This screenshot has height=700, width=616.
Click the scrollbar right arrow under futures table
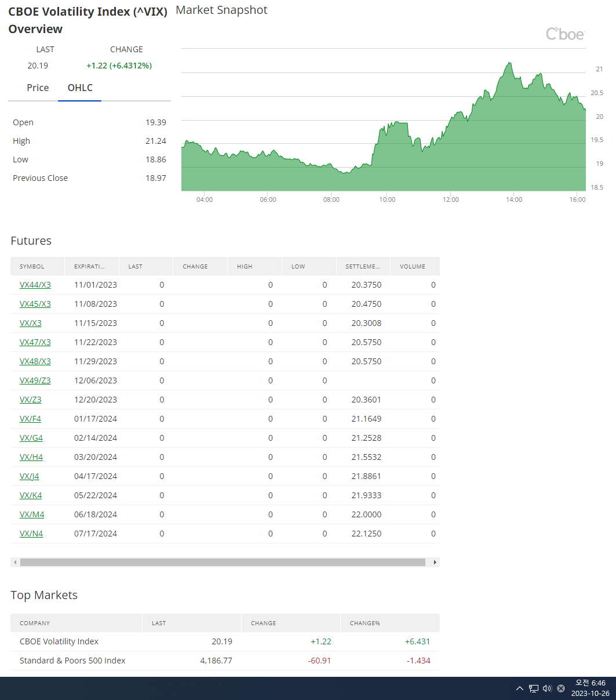coord(435,562)
